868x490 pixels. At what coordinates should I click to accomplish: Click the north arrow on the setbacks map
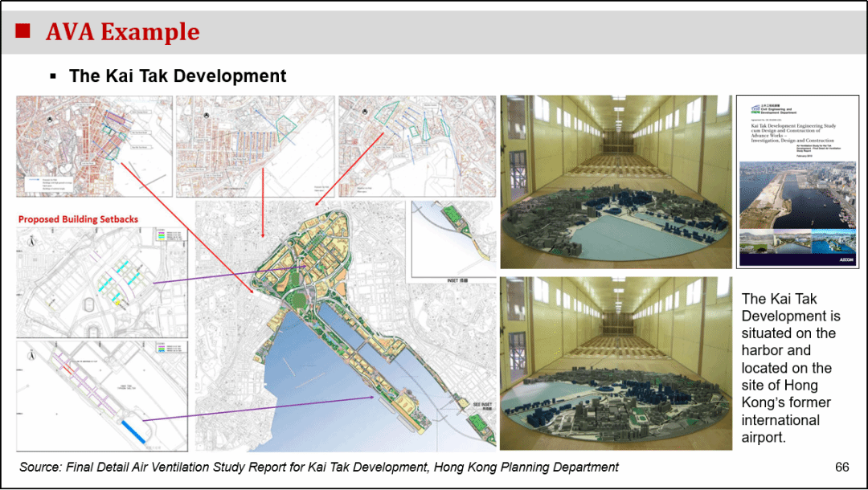[x=30, y=241]
